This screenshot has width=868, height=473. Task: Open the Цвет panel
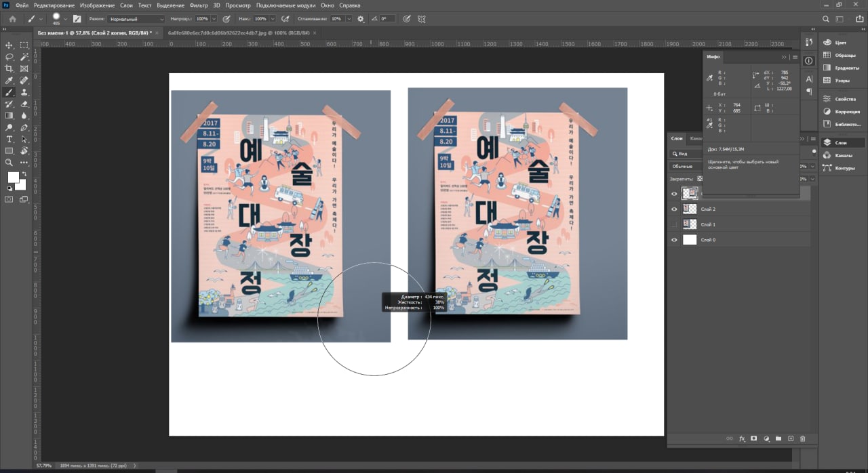841,43
